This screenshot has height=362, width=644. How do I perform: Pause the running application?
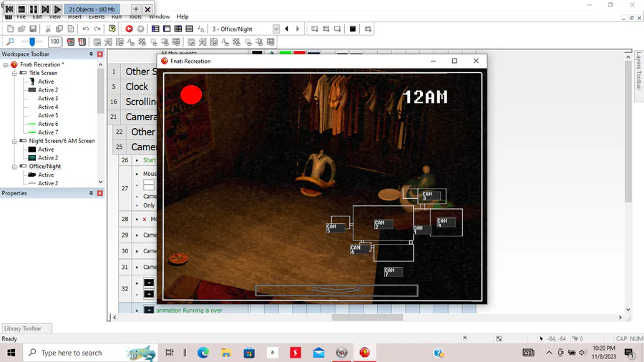point(33,9)
